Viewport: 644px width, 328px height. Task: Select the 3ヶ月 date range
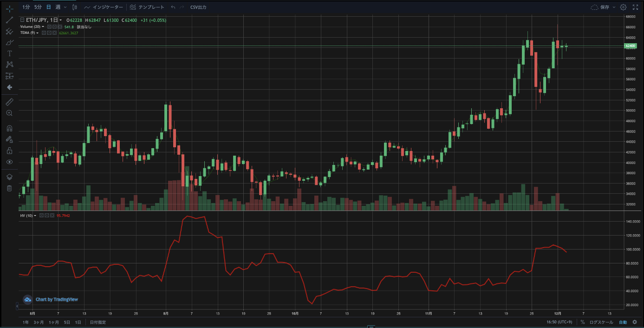39,322
